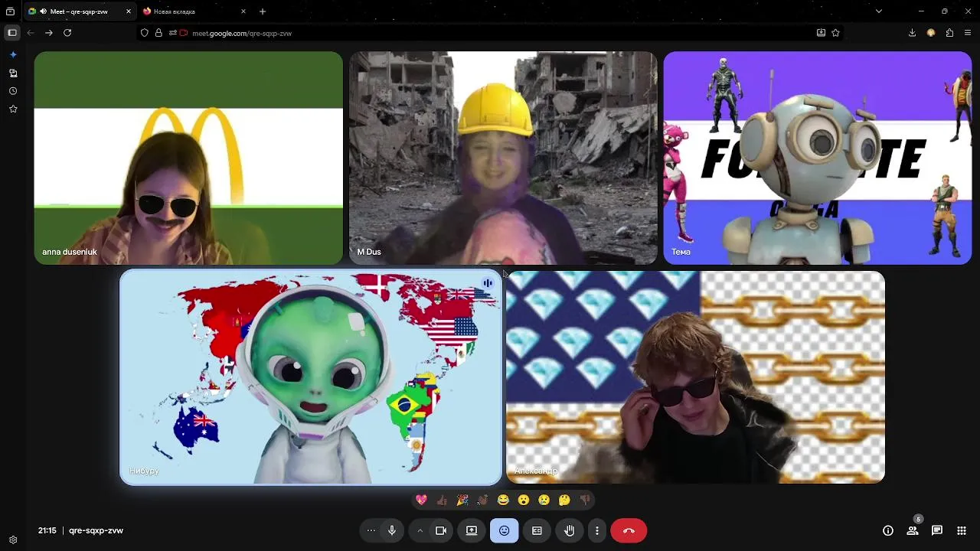This screenshot has height=551, width=980.
Task: Reload the Meet page
Action: tap(67, 33)
